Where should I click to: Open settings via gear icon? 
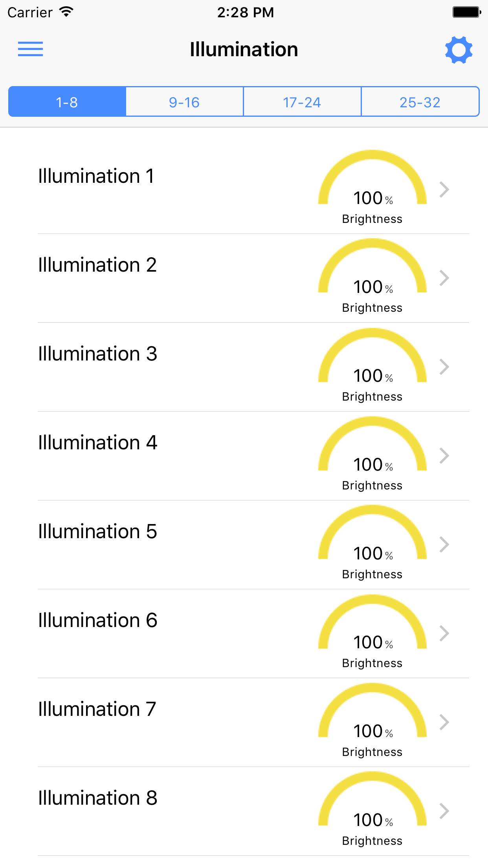pos(459,50)
